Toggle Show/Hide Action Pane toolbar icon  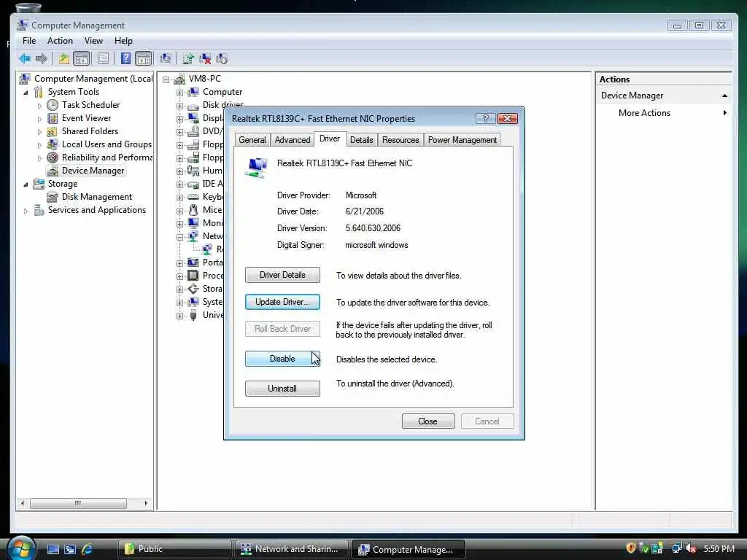pyautogui.click(x=144, y=58)
